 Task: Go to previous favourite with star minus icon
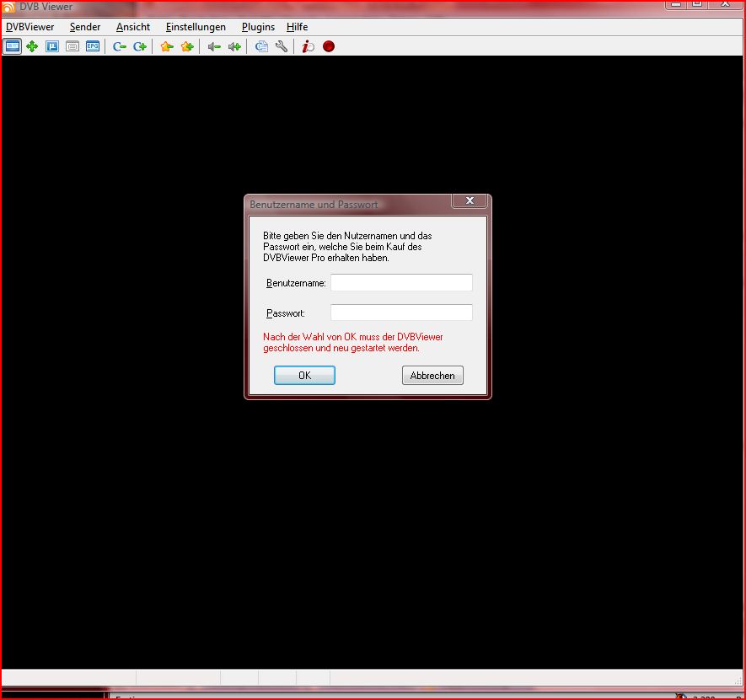click(167, 46)
